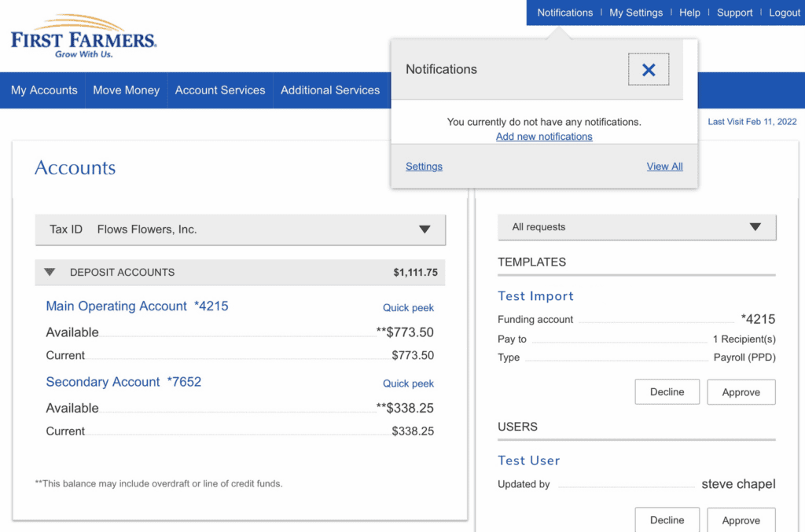Screen dimensions: 805x532
Task: Click Help in top bar
Action: pyautogui.click(x=689, y=13)
